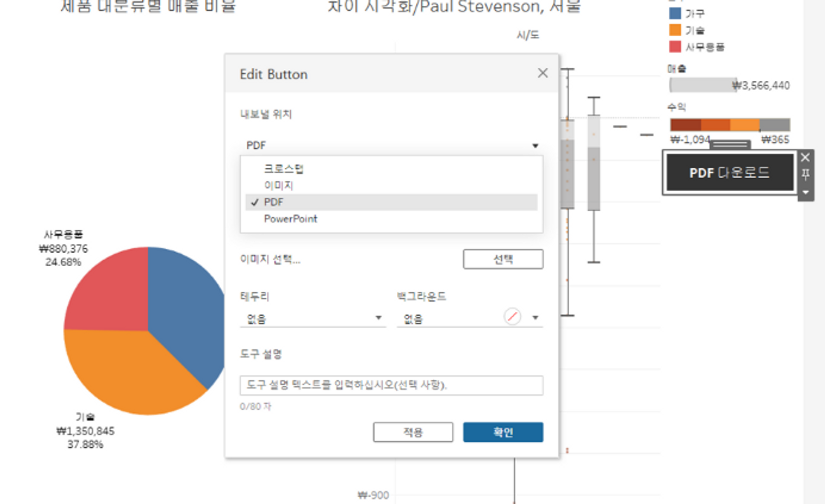Choose 크로스탭 export option
The height and width of the screenshot is (504, 825).
click(284, 169)
